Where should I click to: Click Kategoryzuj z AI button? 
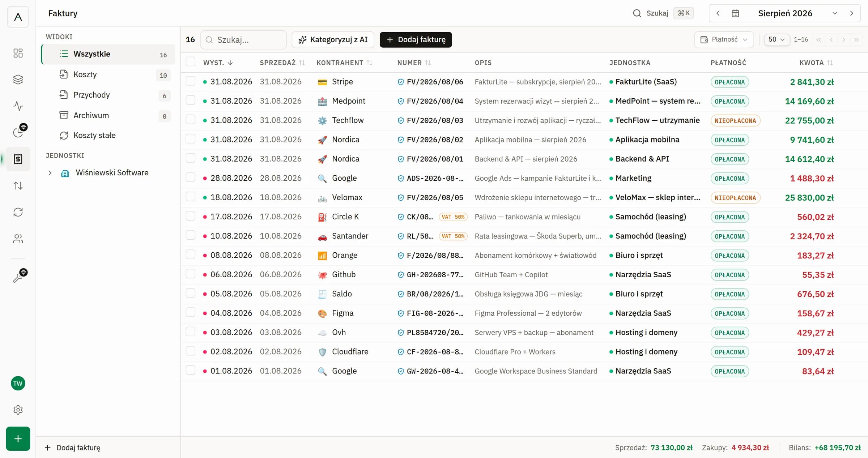pyautogui.click(x=333, y=39)
